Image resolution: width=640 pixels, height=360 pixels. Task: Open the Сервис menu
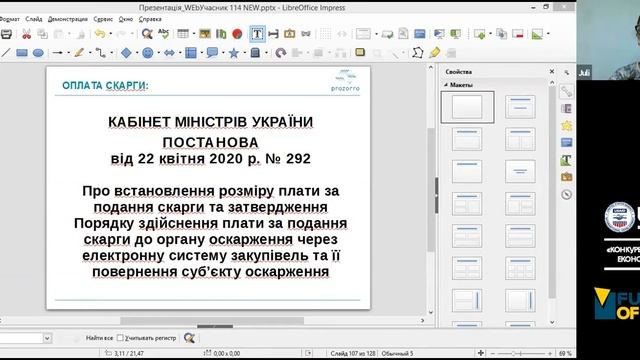point(103,19)
